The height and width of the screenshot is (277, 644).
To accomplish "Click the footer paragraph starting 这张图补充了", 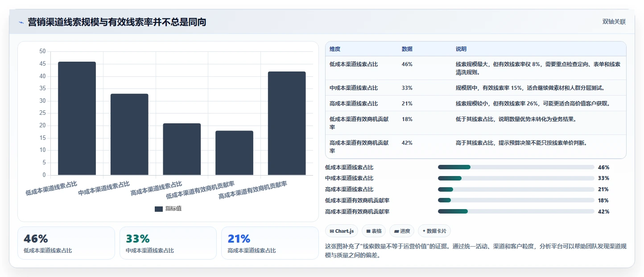I will pyautogui.click(x=476, y=251).
